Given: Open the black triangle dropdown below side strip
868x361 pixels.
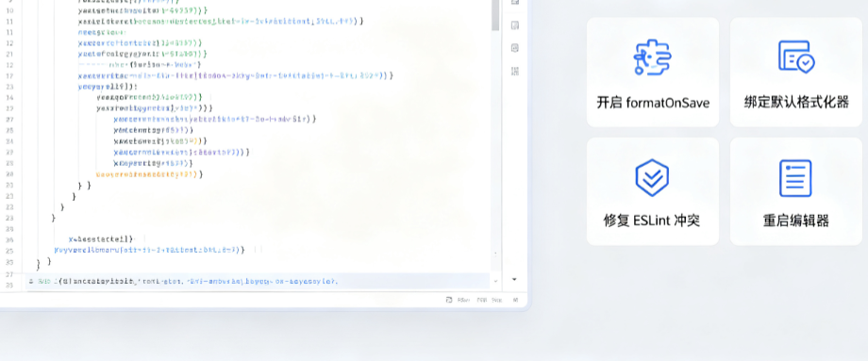Looking at the screenshot, I should pos(514,280).
